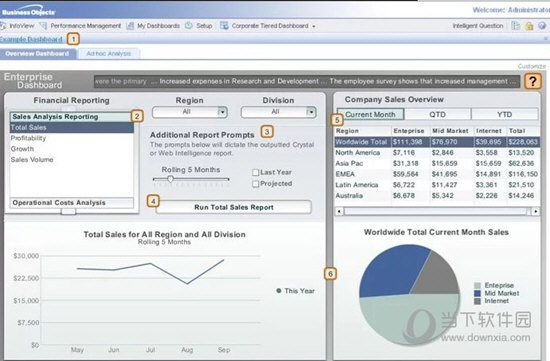Click the help globe icon at top right
Image resolution: width=550 pixels, height=361 pixels.
click(542, 26)
